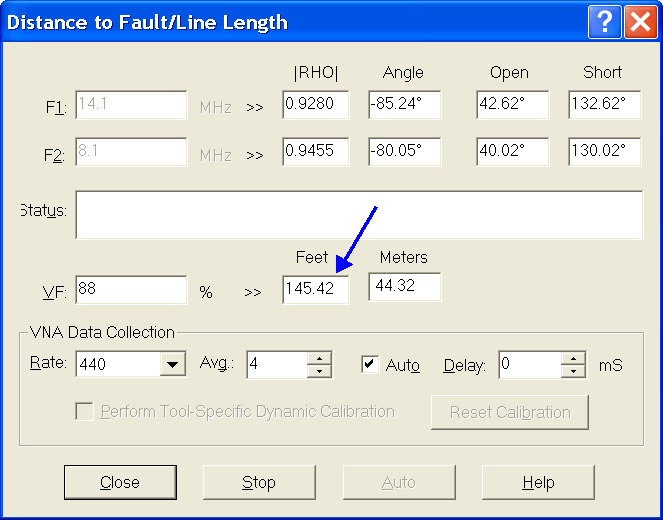Open Help with the Help button
This screenshot has height=520, width=663.
click(538, 482)
